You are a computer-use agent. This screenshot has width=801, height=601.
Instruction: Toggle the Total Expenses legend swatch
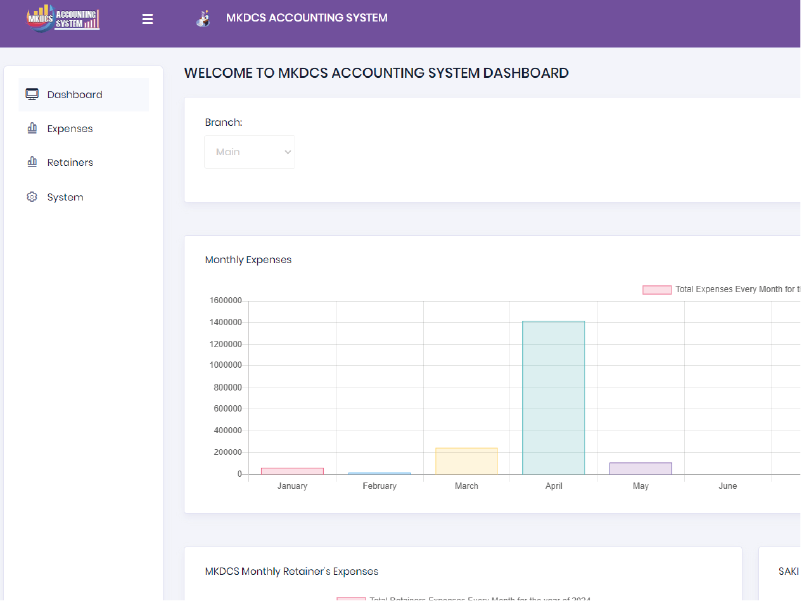[657, 290]
